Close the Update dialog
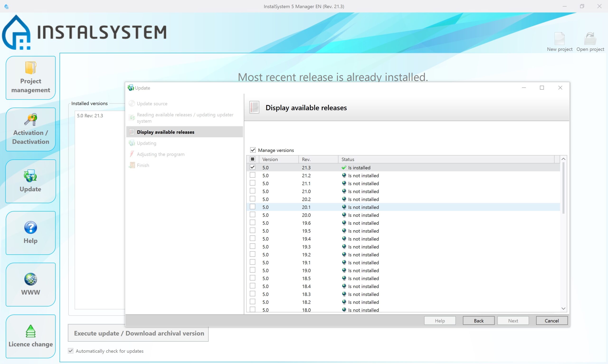This screenshot has width=608, height=364. pyautogui.click(x=560, y=88)
